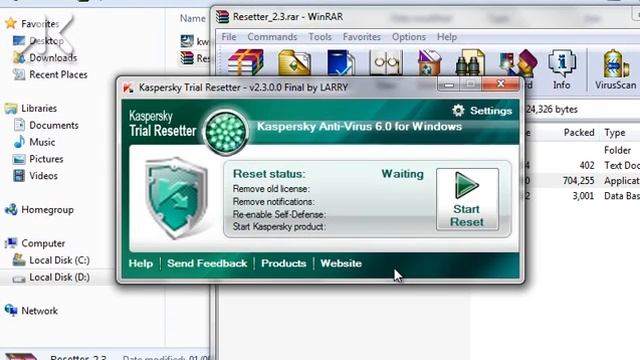
Task: Click the Videos film icon
Action: (x=19, y=176)
